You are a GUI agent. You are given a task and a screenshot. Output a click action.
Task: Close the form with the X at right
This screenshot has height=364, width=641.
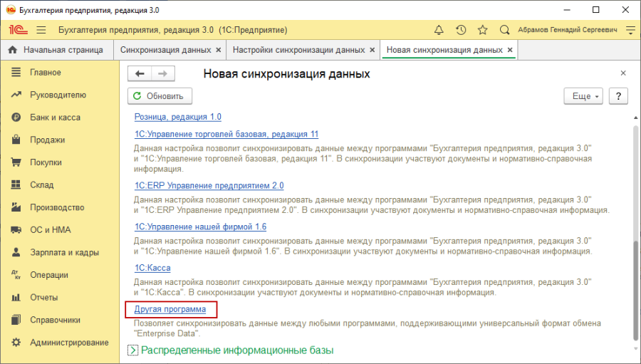click(623, 73)
